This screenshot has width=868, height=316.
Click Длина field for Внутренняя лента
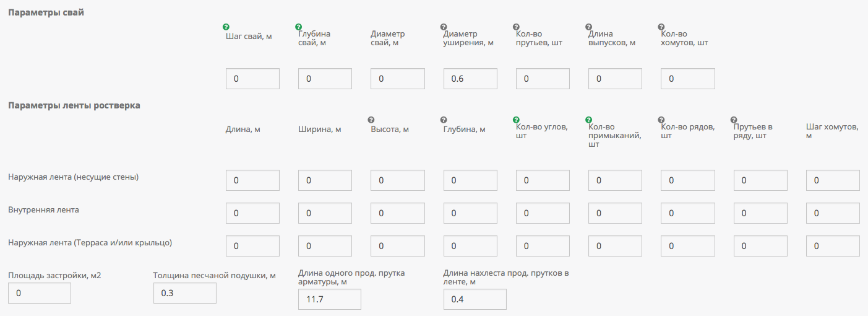coord(252,213)
